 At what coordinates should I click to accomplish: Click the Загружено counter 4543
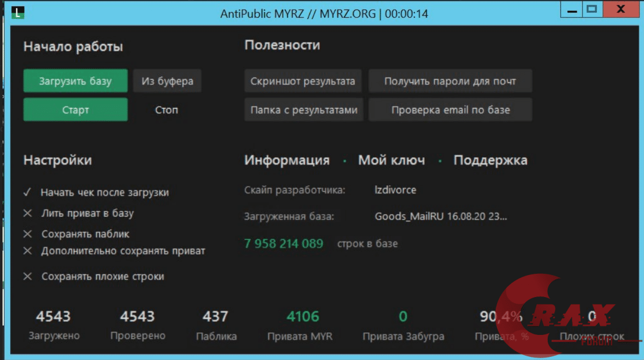point(53,316)
